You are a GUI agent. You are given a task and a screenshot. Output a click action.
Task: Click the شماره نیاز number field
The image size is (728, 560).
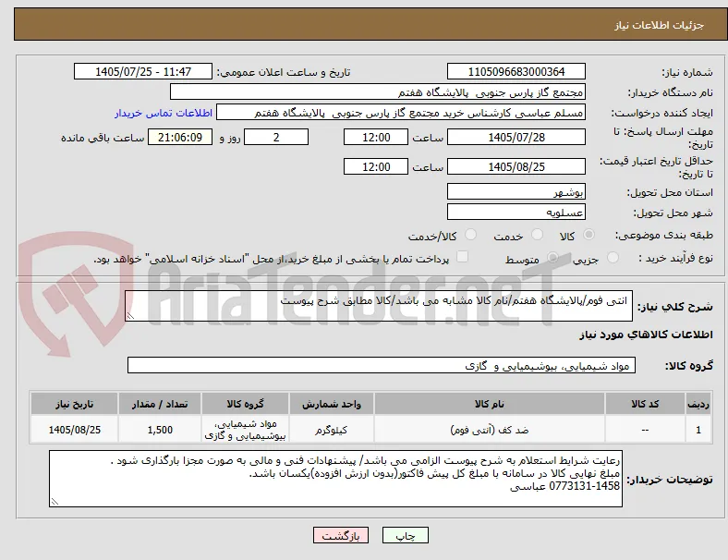tap(516, 71)
